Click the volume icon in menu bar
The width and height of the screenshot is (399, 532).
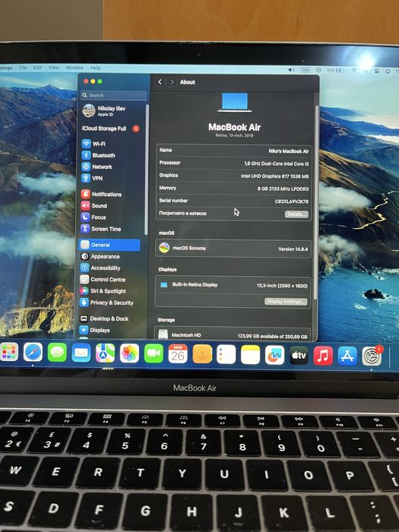(291, 70)
